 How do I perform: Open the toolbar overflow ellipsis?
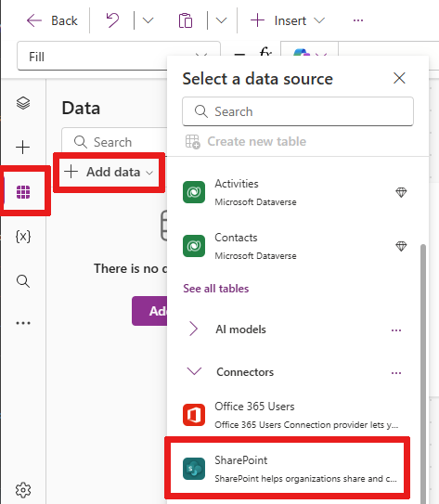pyautogui.click(x=358, y=20)
